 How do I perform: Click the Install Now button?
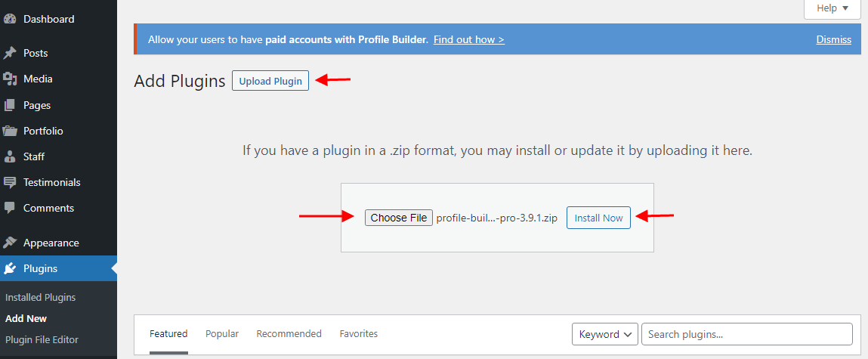598,218
